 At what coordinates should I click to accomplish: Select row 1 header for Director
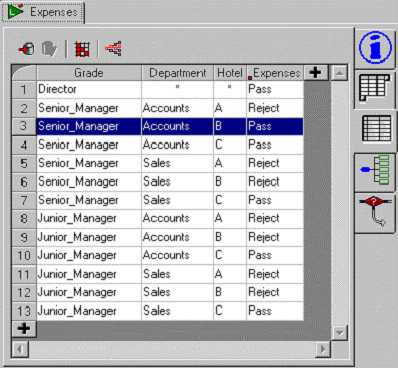tap(24, 89)
